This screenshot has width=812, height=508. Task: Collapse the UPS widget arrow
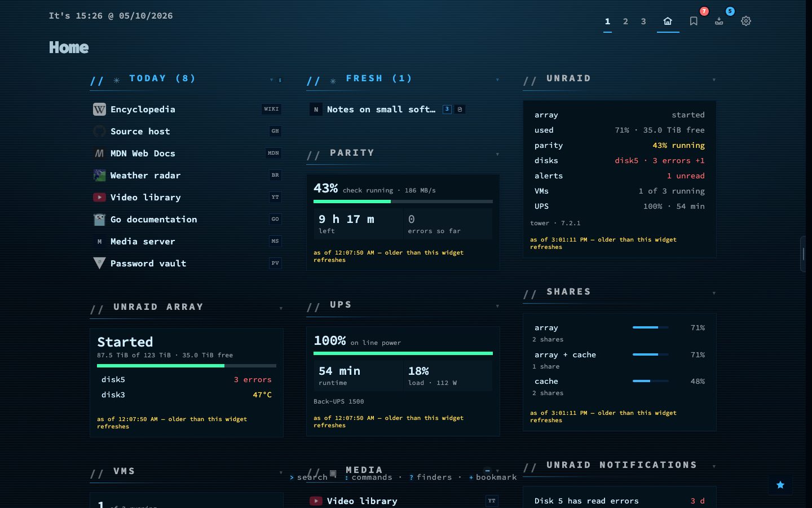pyautogui.click(x=497, y=306)
